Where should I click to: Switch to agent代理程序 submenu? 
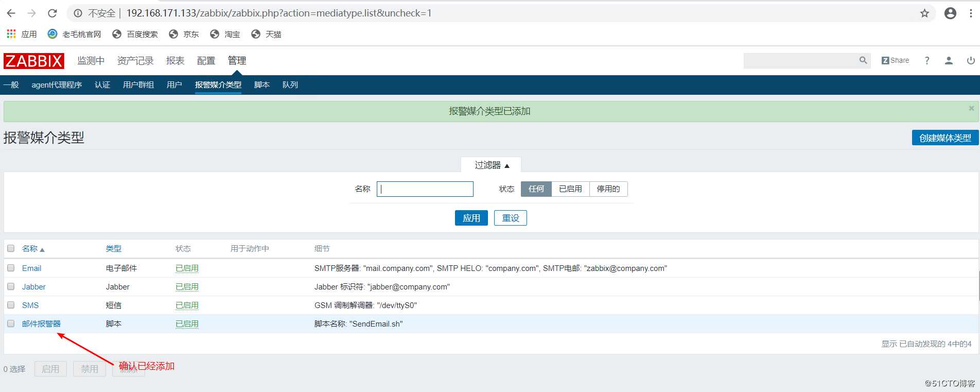pyautogui.click(x=57, y=85)
